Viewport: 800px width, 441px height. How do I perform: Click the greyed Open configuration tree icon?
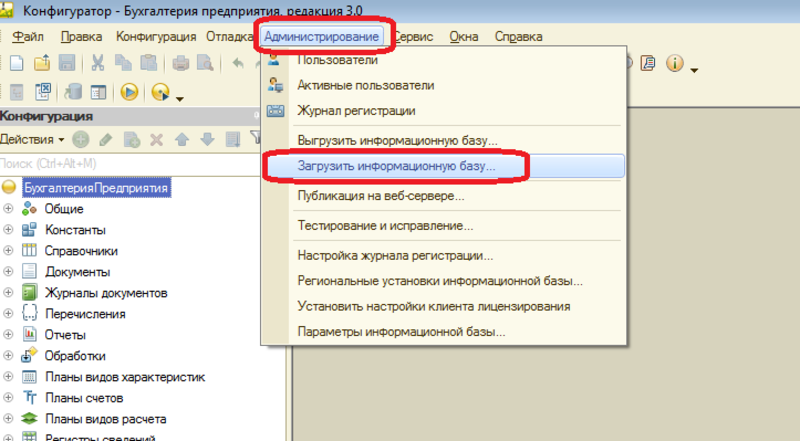(x=16, y=92)
